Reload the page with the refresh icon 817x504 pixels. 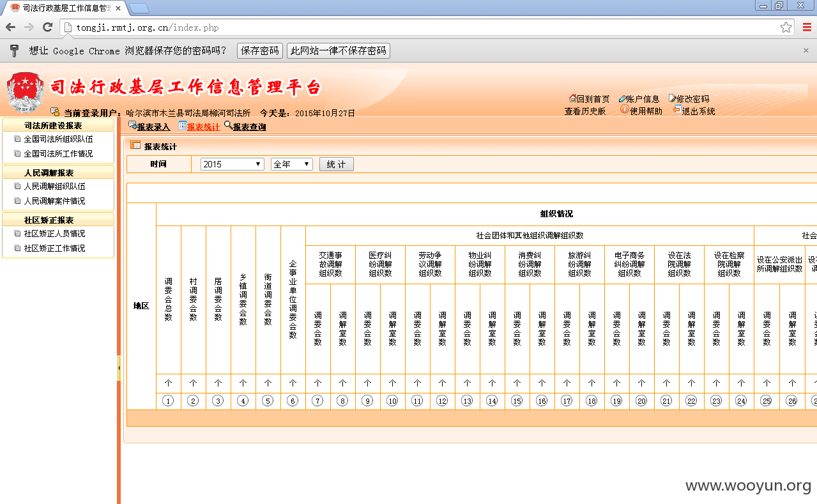pyautogui.click(x=47, y=27)
